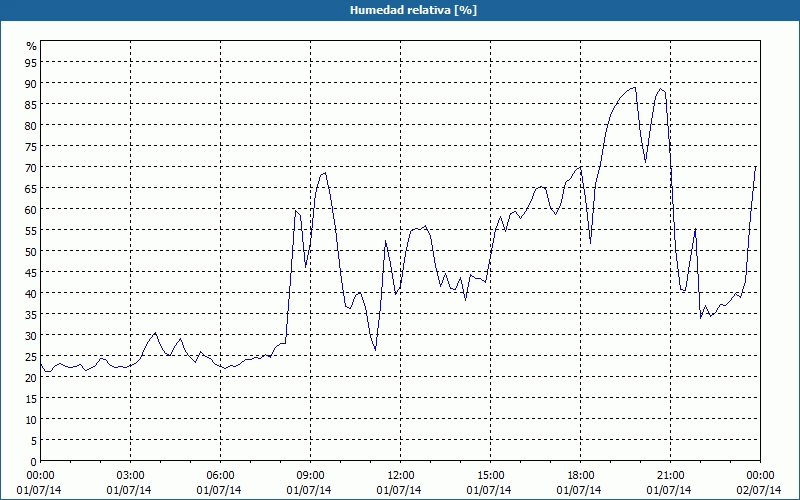Viewport: 800px width, 500px height.
Task: Click the 65 percent axis label
Action: coord(31,188)
